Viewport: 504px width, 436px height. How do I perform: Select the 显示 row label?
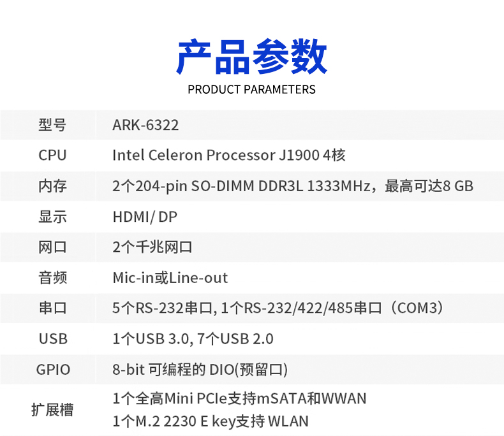(x=52, y=217)
